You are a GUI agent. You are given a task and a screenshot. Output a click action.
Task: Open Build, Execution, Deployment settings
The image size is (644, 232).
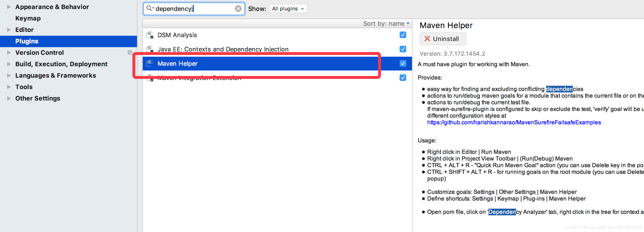point(61,64)
